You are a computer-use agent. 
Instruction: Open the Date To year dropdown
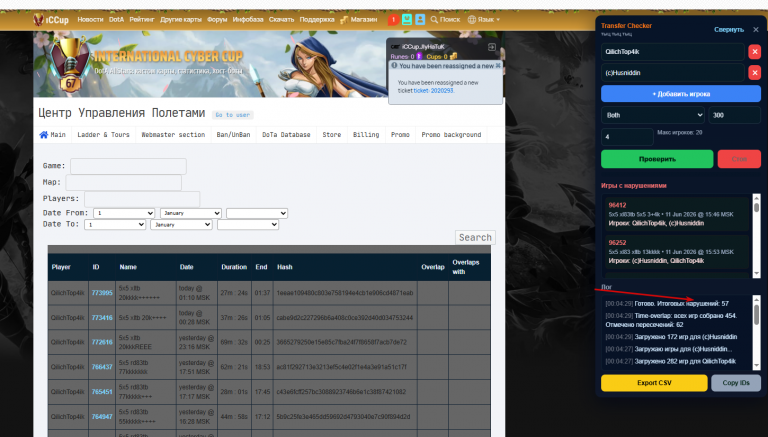[248, 224]
